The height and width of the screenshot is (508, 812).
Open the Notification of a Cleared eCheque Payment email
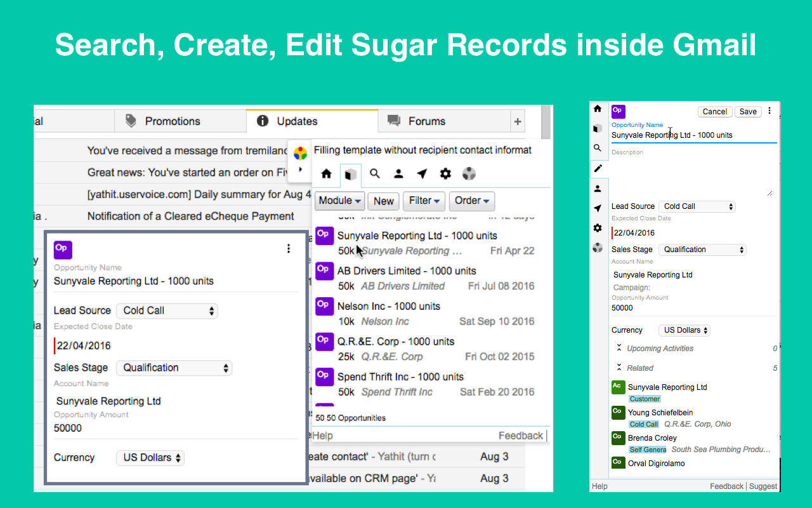pyautogui.click(x=191, y=217)
